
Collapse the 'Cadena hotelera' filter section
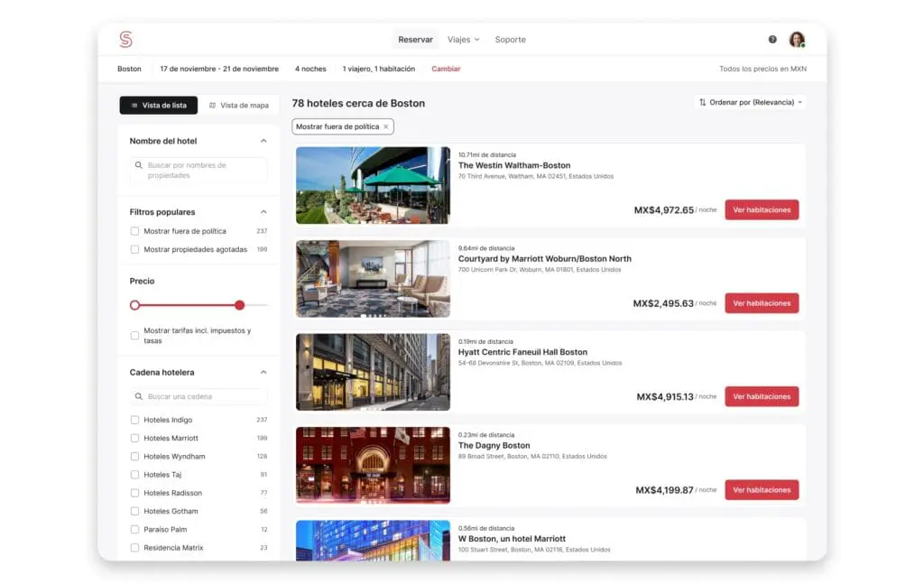(263, 373)
